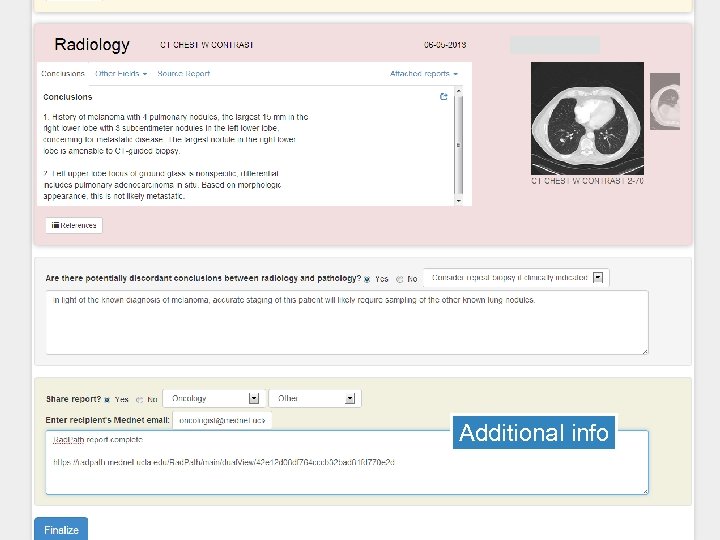
Task: Click the discordance comments text area
Action: 347,322
